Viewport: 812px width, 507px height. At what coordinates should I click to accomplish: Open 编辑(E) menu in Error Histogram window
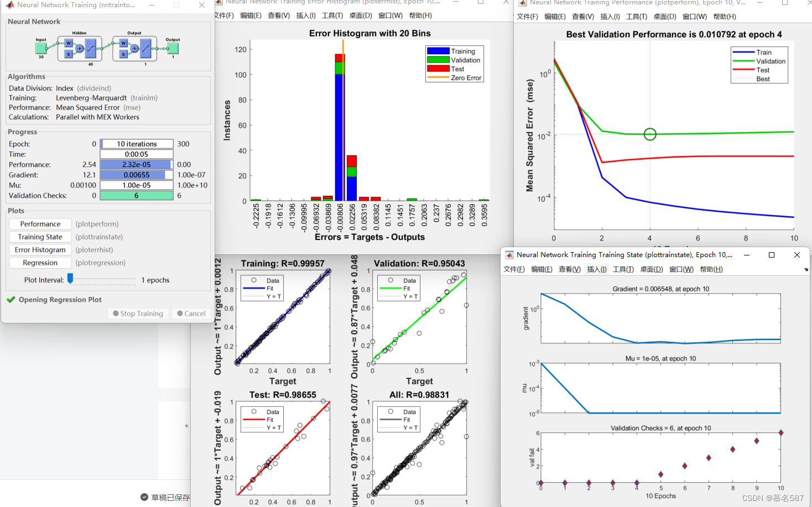tap(251, 15)
